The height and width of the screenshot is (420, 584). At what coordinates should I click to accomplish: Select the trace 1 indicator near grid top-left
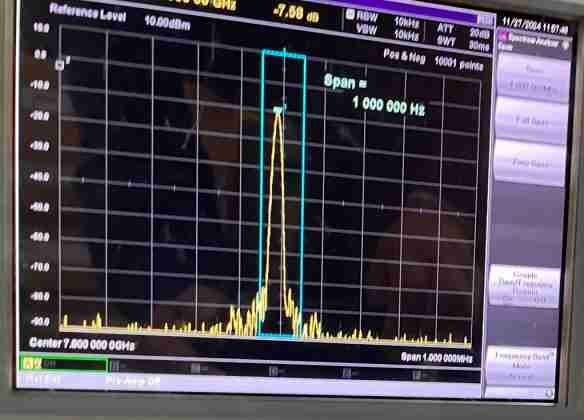(60, 65)
